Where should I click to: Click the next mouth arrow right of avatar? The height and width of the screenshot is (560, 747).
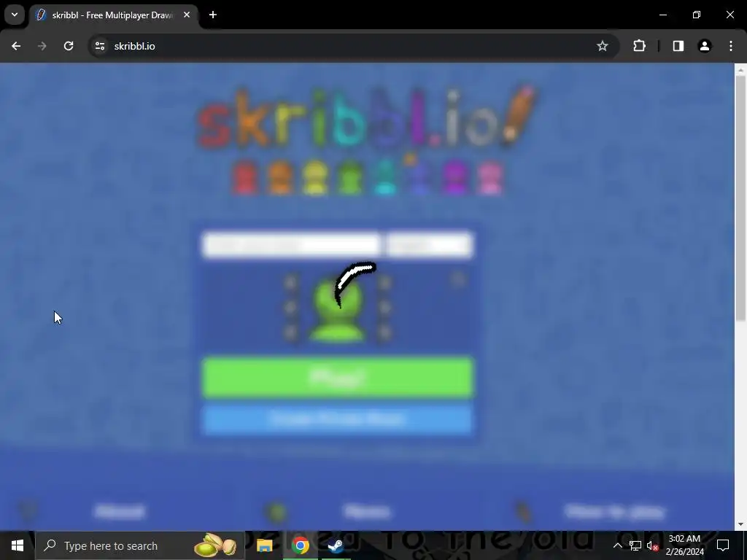click(x=384, y=308)
